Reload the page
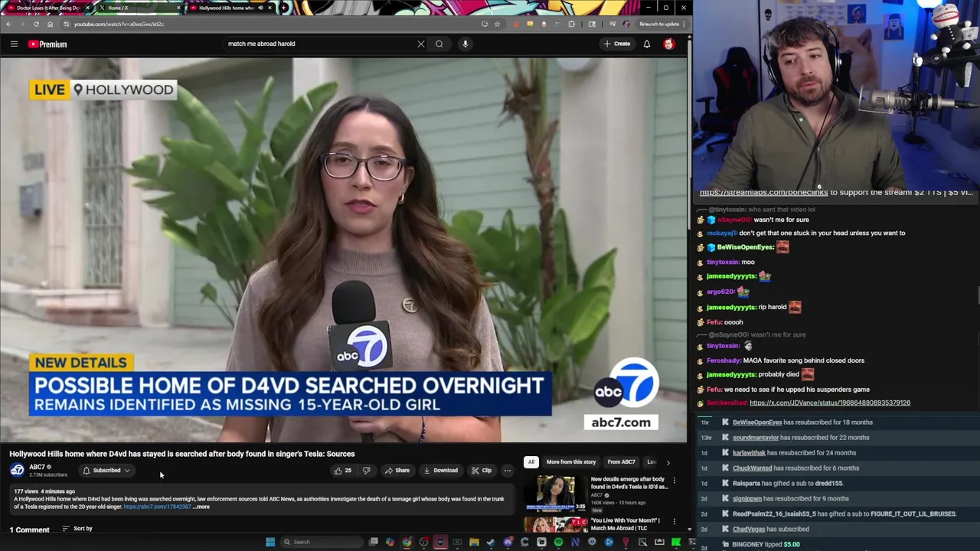Image resolution: width=980 pixels, height=551 pixels. [35, 24]
